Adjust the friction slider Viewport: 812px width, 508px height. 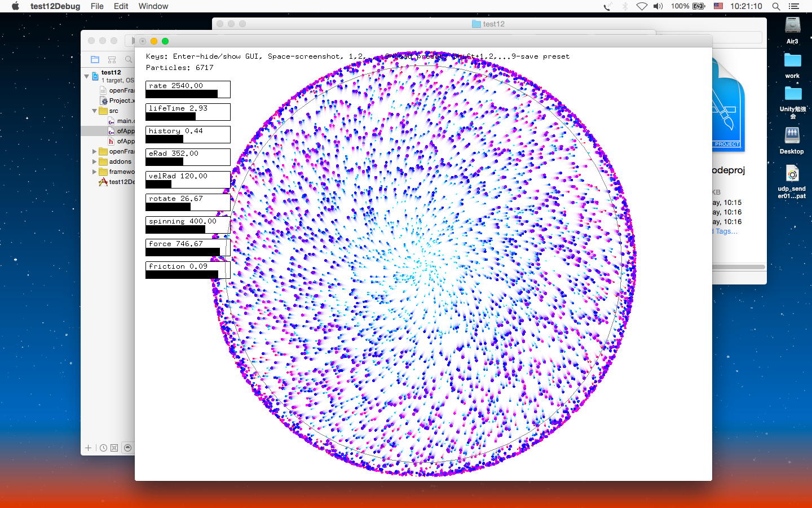188,270
